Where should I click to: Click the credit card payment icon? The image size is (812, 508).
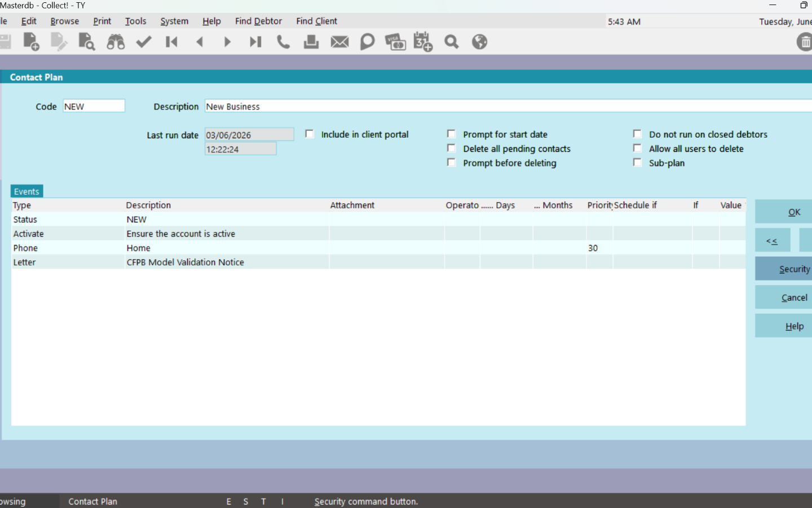(x=395, y=42)
